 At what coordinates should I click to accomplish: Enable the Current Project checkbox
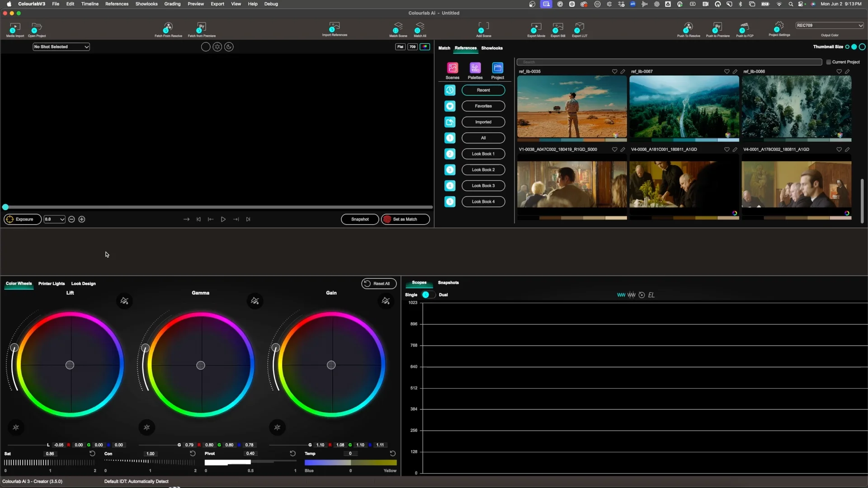(x=829, y=62)
